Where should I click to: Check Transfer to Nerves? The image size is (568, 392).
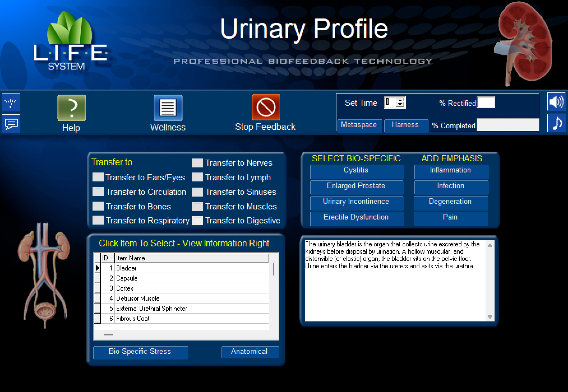(x=197, y=163)
